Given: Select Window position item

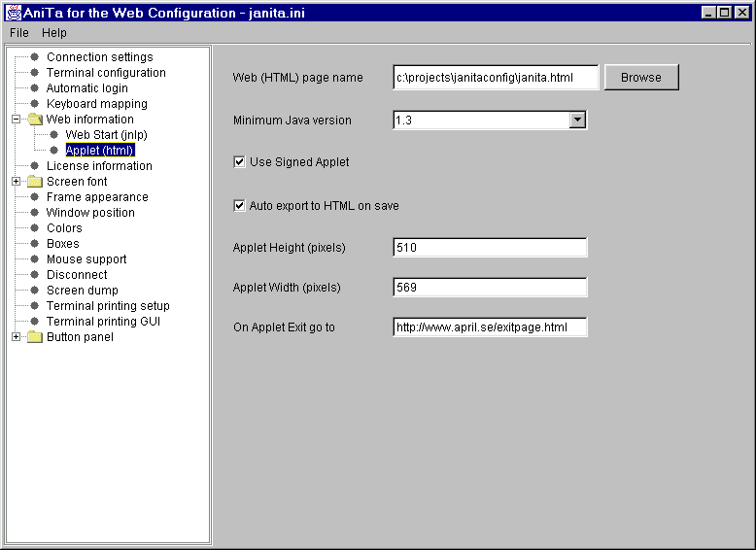Looking at the screenshot, I should [90, 213].
